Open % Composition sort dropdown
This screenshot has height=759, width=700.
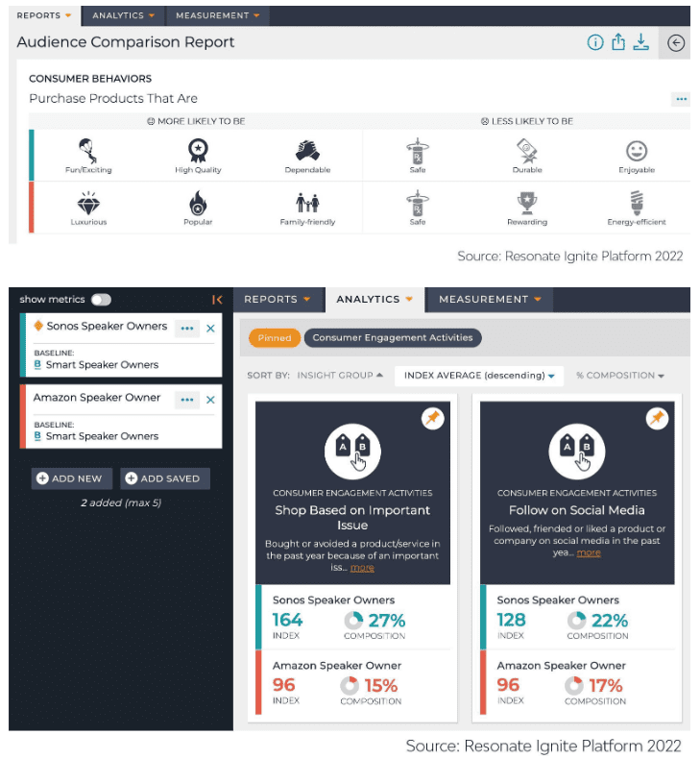coord(620,376)
